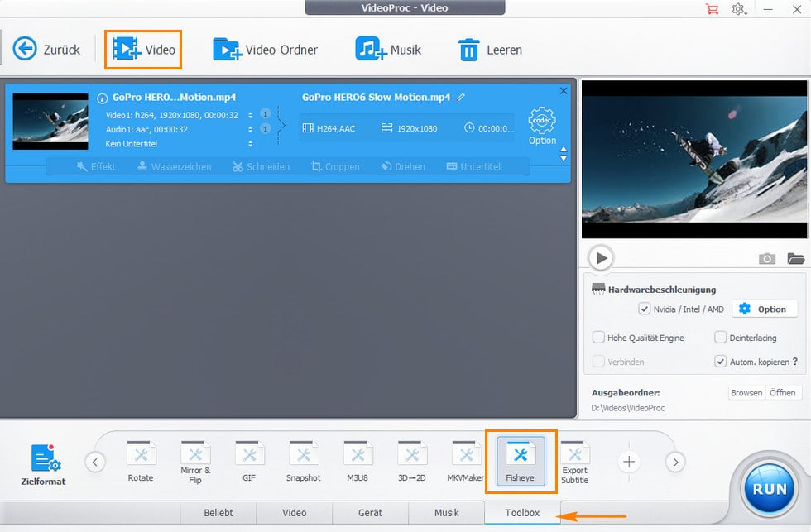Viewport: 811px width, 532px height.
Task: Open the Drehen rotate tool
Action: pyautogui.click(x=403, y=166)
